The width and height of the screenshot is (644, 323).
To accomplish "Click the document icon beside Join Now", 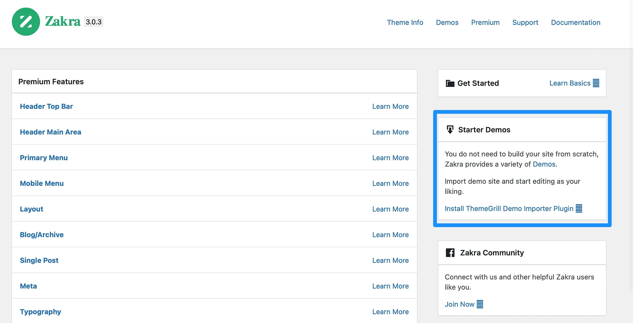I will coord(480,304).
